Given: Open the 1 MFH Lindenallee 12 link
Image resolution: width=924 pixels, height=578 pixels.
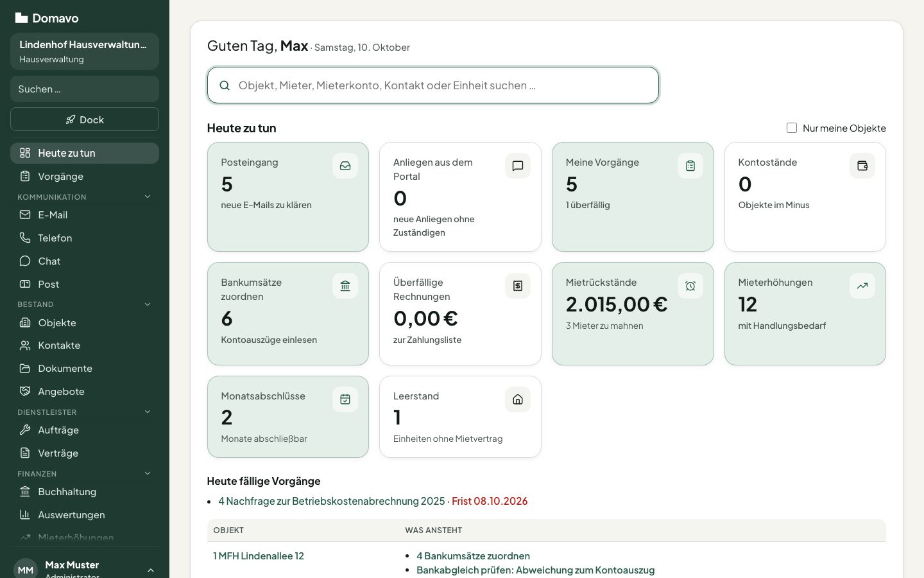Looking at the screenshot, I should pos(259,556).
